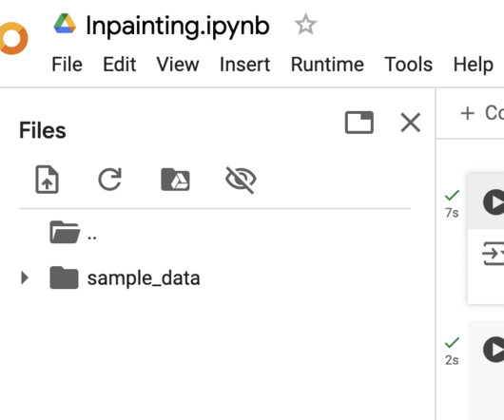Viewport: 504px width, 420px height.
Task: Expand the sample_data folder arrow
Action: point(25,277)
